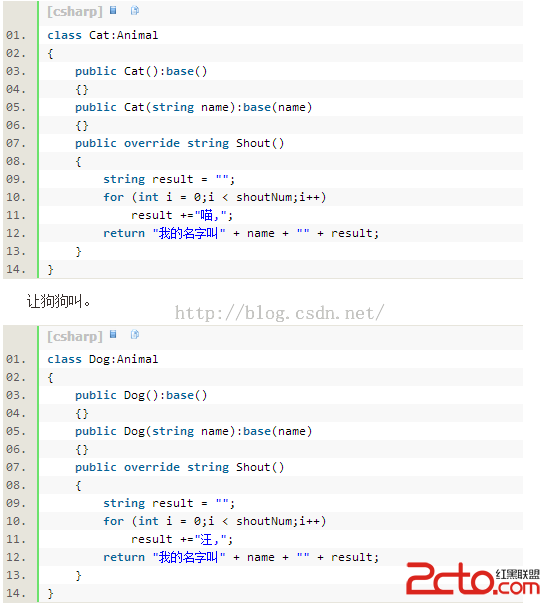The image size is (543, 605).
Task: Click the for loop line in Dog code
Action: (x=215, y=521)
